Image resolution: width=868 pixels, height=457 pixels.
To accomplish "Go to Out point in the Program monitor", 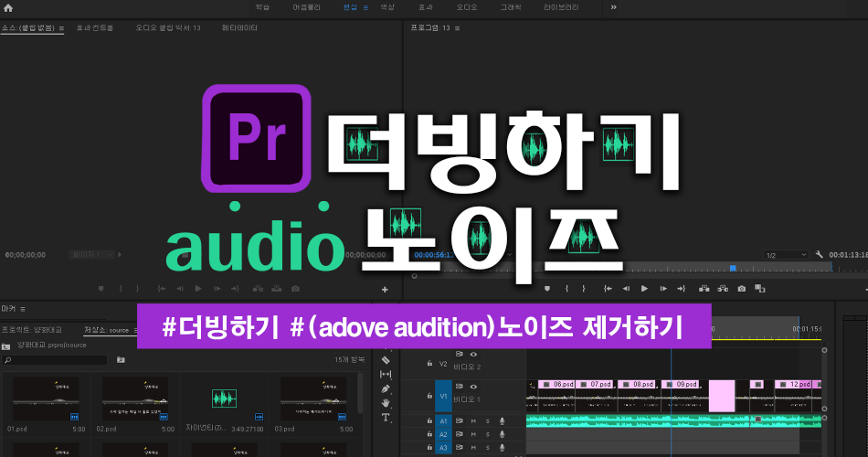I will (x=681, y=289).
